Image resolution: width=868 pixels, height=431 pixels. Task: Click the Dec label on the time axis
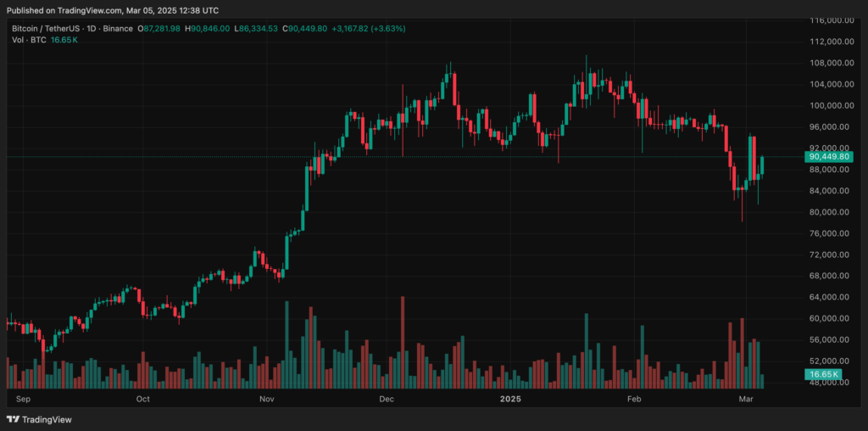pos(387,398)
